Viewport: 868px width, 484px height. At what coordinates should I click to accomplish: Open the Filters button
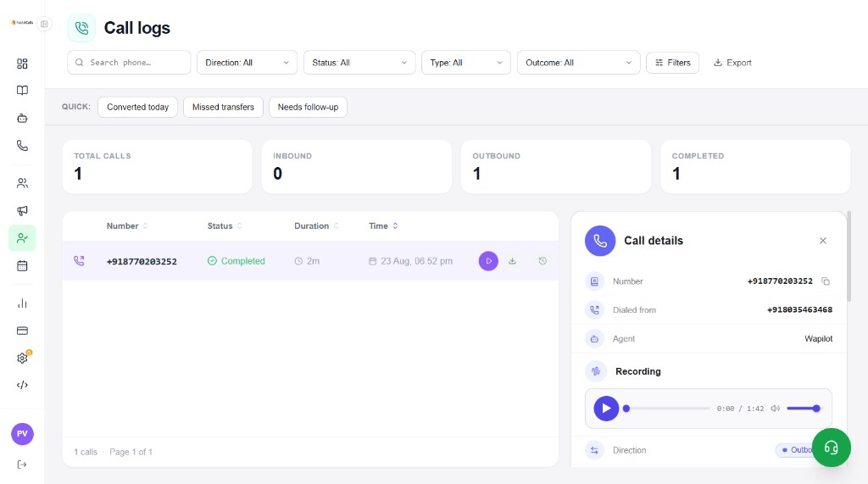[x=672, y=63]
